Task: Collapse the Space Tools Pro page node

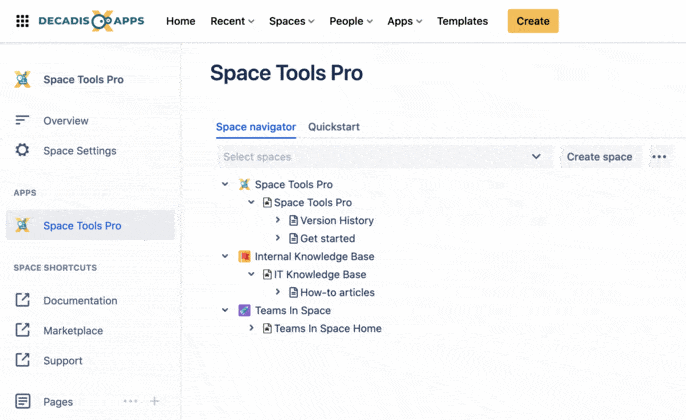Action: (251, 202)
